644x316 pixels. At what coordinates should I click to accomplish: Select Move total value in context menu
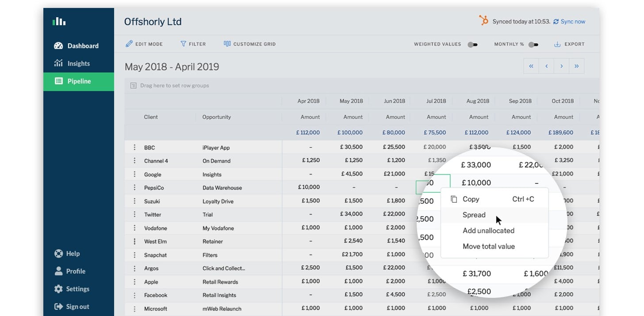[x=494, y=247]
